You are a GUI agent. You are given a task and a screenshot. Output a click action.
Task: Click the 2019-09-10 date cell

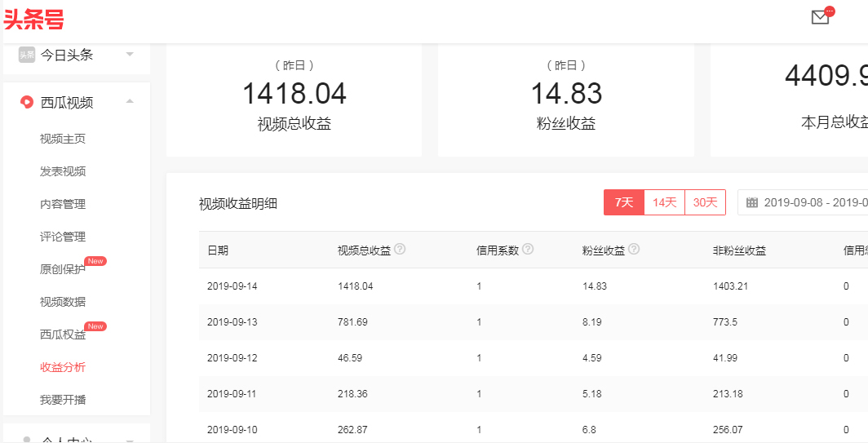tap(232, 429)
